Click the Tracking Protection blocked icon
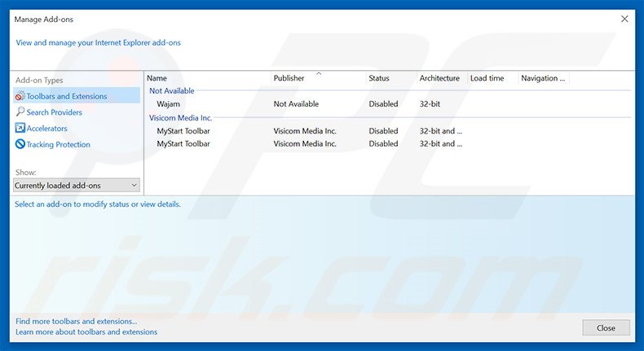644x351 pixels. pyautogui.click(x=20, y=144)
